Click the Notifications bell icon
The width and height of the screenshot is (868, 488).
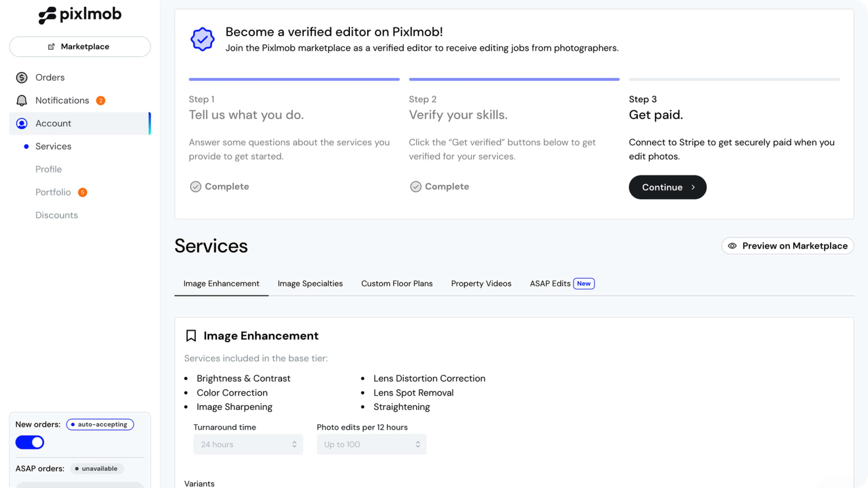pyautogui.click(x=21, y=100)
